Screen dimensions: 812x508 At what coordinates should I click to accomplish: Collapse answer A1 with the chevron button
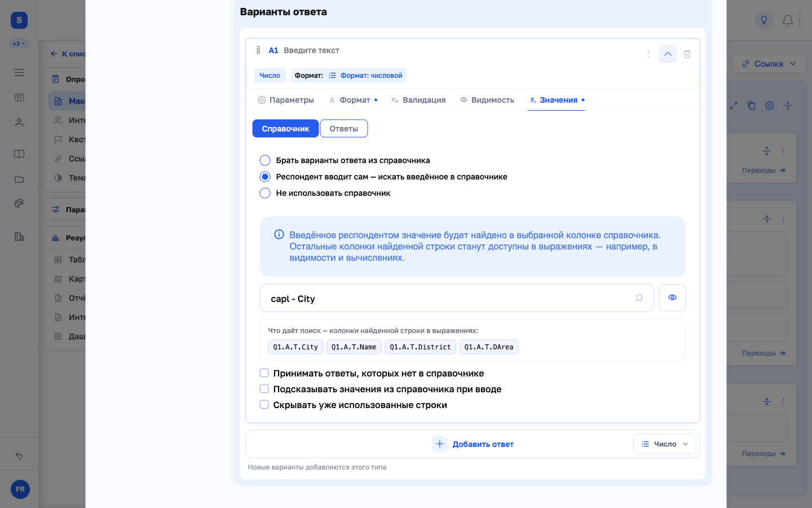tap(668, 54)
